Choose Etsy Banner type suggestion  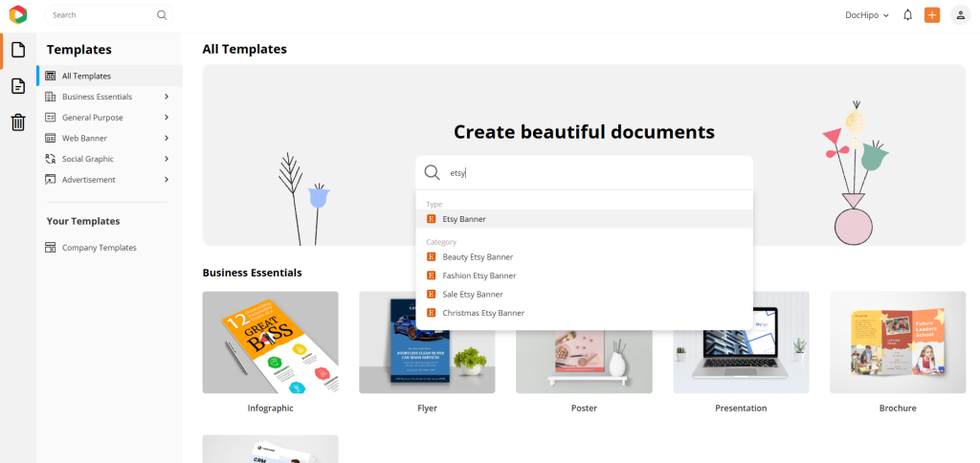585,219
